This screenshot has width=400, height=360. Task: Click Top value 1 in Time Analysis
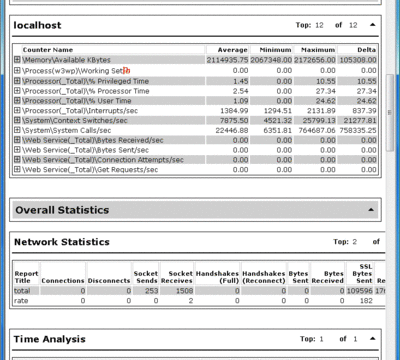[x=321, y=339]
